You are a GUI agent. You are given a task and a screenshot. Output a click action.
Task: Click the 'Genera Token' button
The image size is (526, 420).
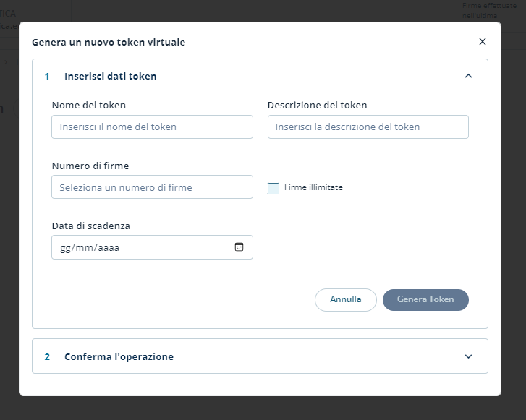pos(425,299)
